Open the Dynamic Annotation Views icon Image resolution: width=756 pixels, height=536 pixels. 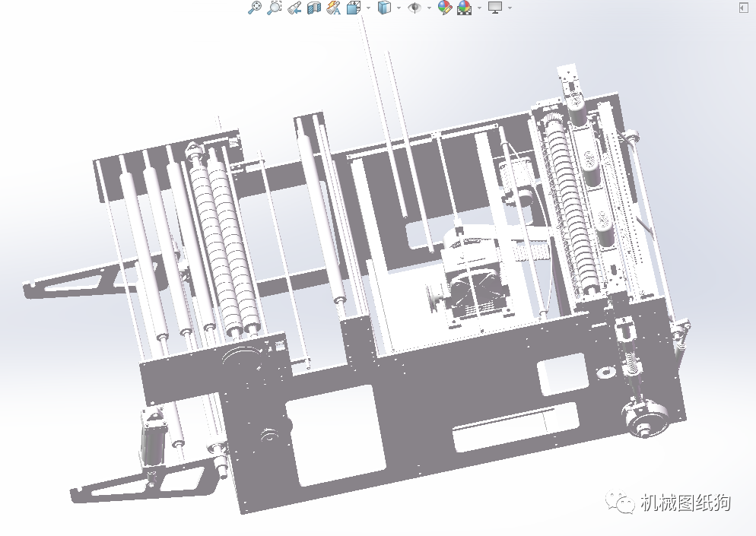point(334,8)
